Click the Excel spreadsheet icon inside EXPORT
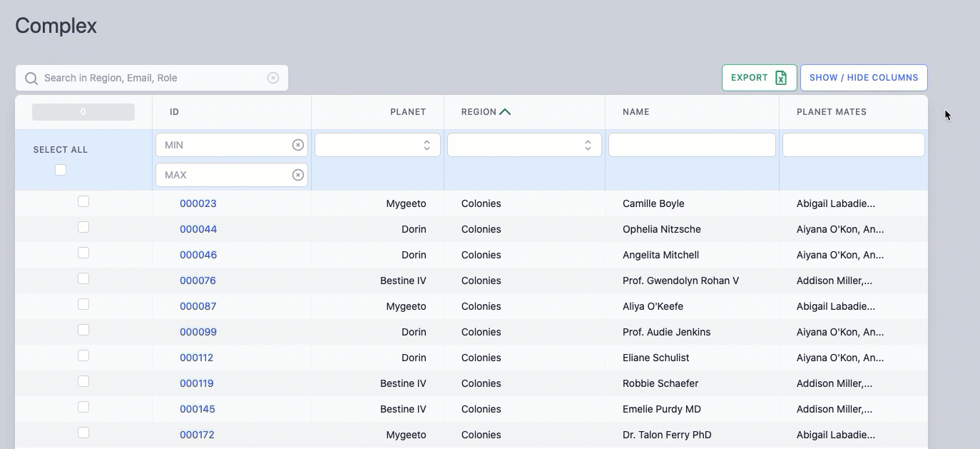Screen dimensions: 980x449 (782, 77)
